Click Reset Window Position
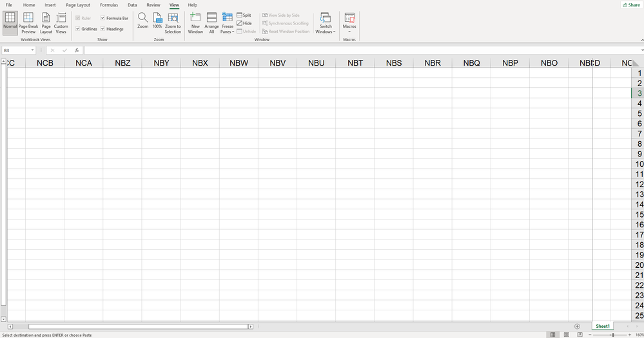644x338 pixels. pyautogui.click(x=286, y=31)
